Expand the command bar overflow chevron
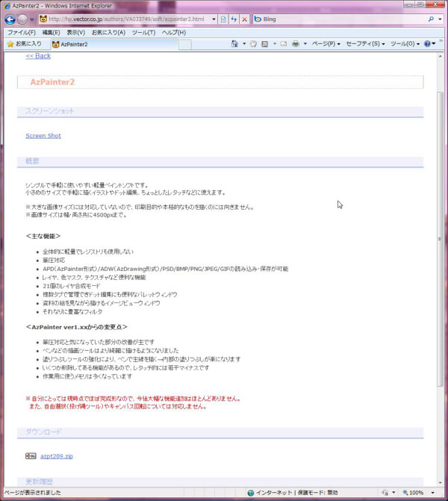This screenshot has width=448, height=501. point(441,41)
